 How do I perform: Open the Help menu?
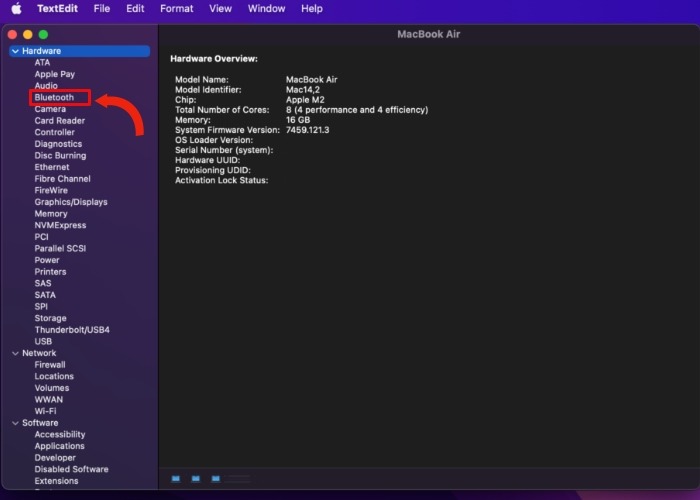coord(312,8)
